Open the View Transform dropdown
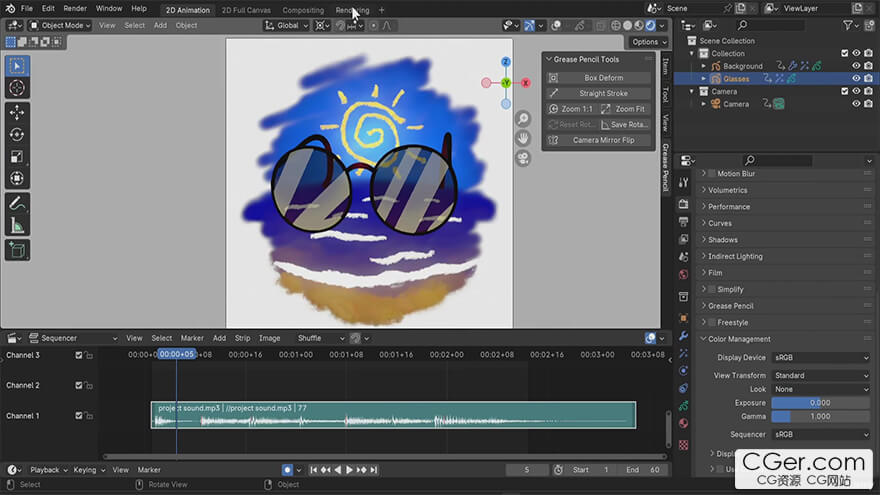The width and height of the screenshot is (880, 495). coord(821,376)
